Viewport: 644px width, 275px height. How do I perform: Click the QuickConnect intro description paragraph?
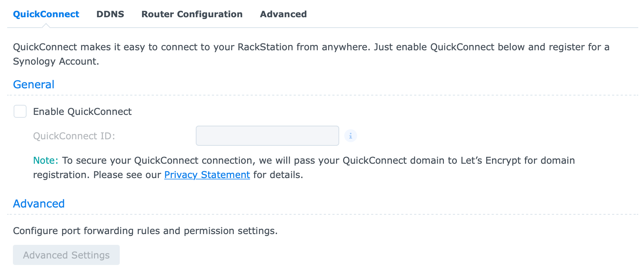(311, 54)
